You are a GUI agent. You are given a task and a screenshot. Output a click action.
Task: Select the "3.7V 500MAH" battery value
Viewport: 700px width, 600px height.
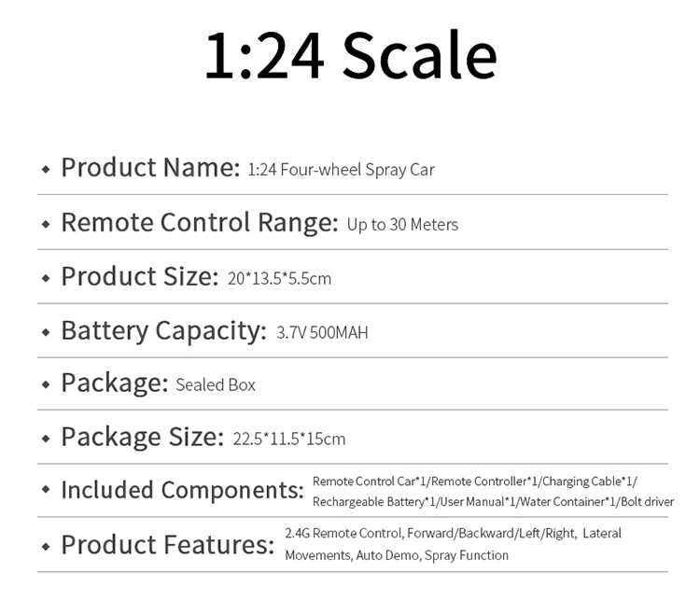tap(322, 332)
